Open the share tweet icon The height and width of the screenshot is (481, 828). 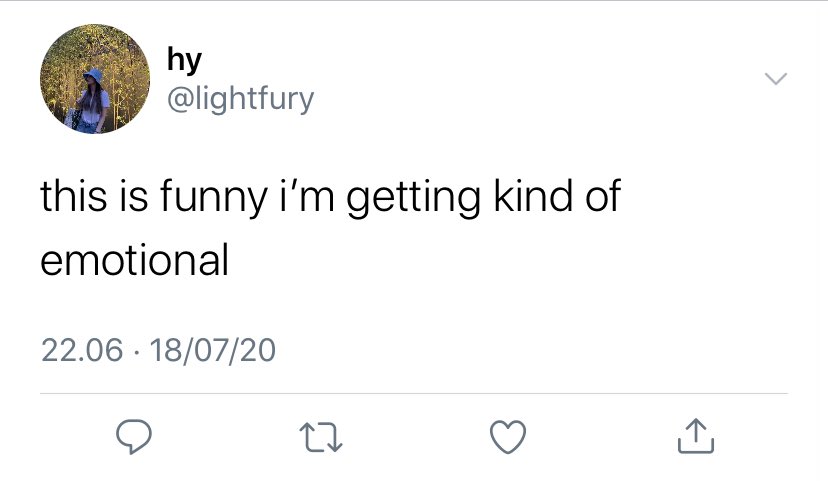pos(696,436)
